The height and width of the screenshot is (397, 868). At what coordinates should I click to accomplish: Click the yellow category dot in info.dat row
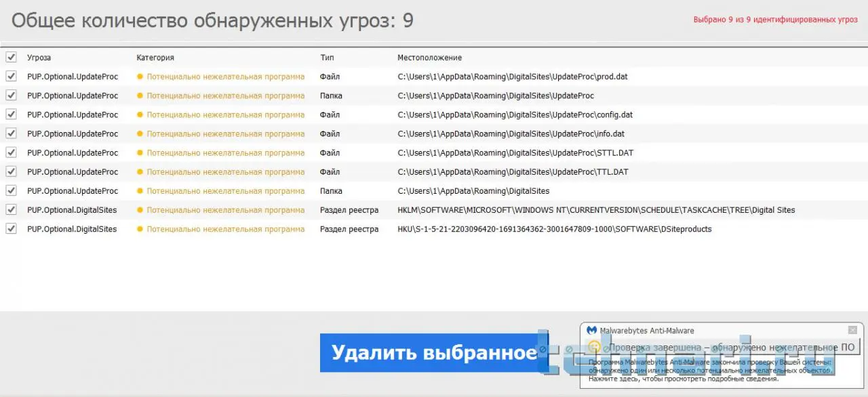[140, 133]
